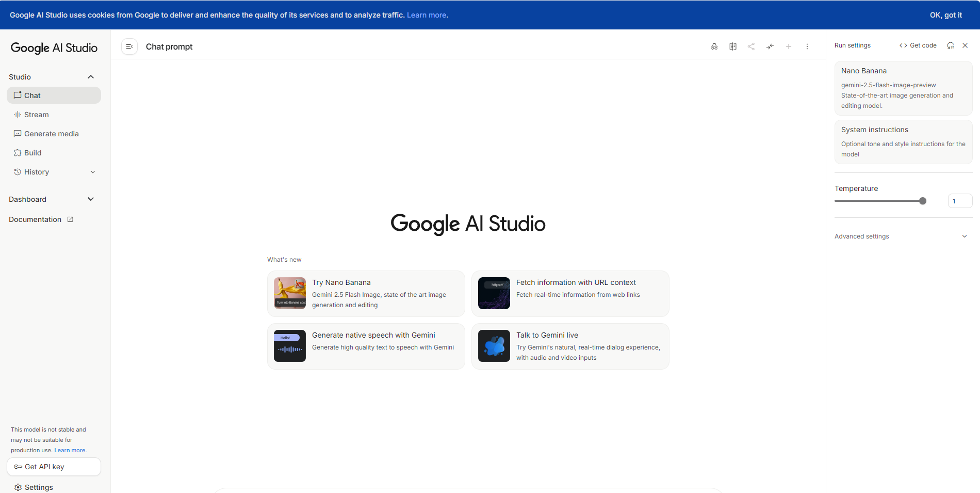
Task: Open the Stream section in sidebar
Action: pyautogui.click(x=54, y=115)
